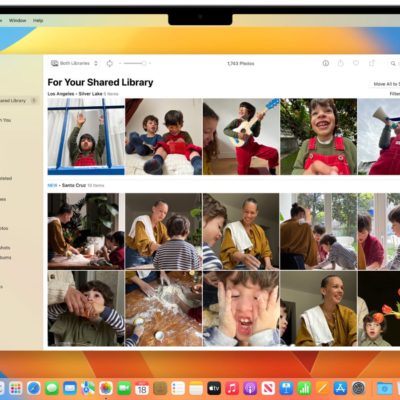Open the App Store from the Dock
Viewport: 400px width, 400px height.
(340, 388)
